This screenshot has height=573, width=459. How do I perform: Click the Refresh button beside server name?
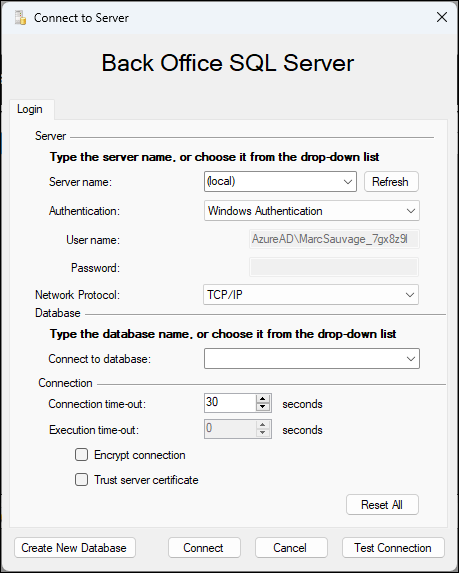tap(391, 182)
